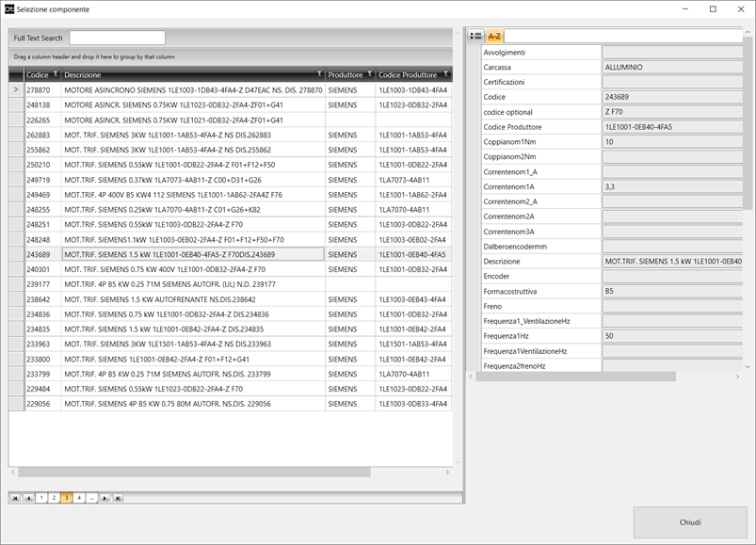Image resolution: width=756 pixels, height=545 pixels.
Task: Open filter on Produttore column header
Action: coord(370,73)
